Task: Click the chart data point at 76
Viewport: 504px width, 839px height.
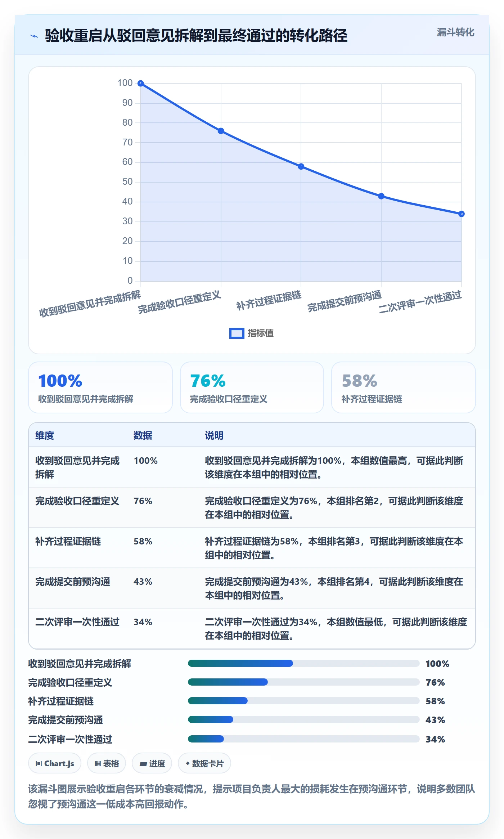Action: 221,131
